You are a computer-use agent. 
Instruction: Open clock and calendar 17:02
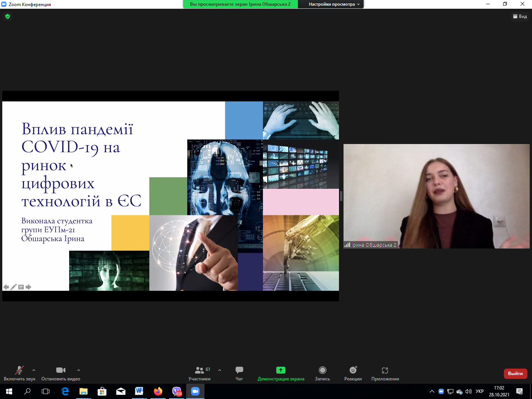coord(499,391)
